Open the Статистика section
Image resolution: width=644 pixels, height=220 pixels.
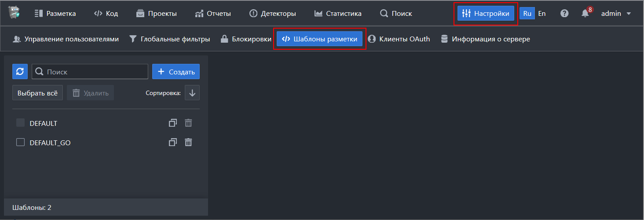pos(338,14)
